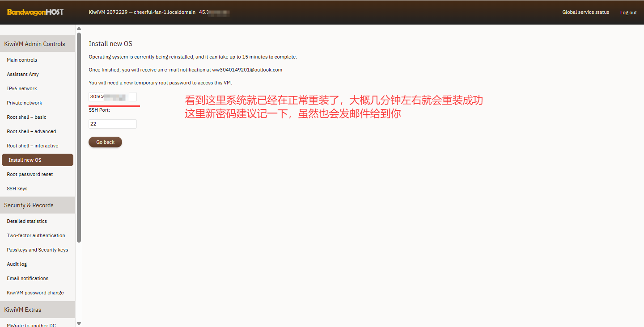Open Private network page

[x=25, y=103]
